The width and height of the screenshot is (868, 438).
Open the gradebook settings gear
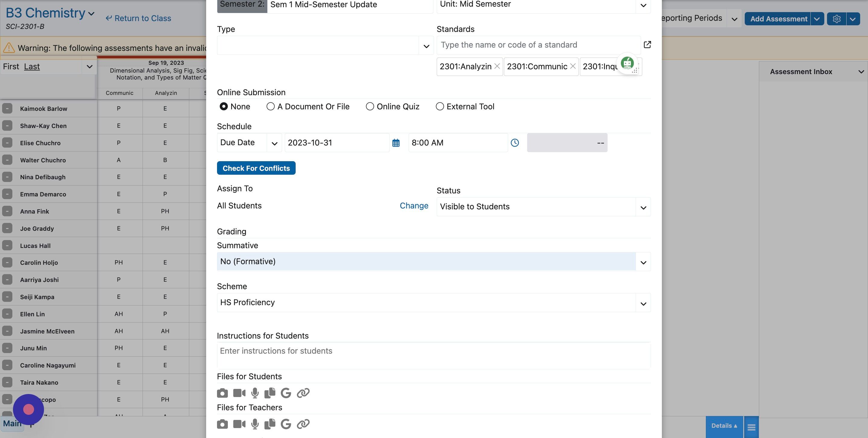836,19
